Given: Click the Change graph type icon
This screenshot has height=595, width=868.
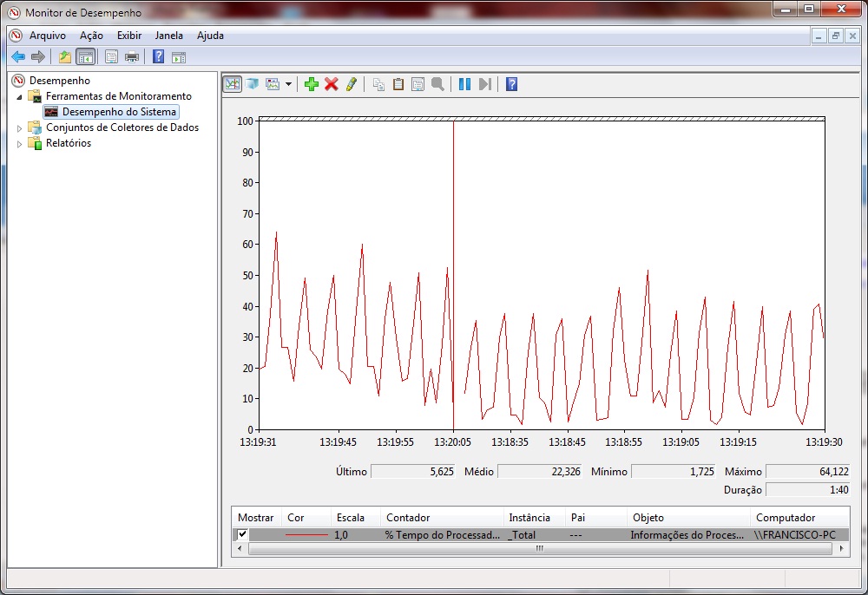Looking at the screenshot, I should pyautogui.click(x=273, y=84).
